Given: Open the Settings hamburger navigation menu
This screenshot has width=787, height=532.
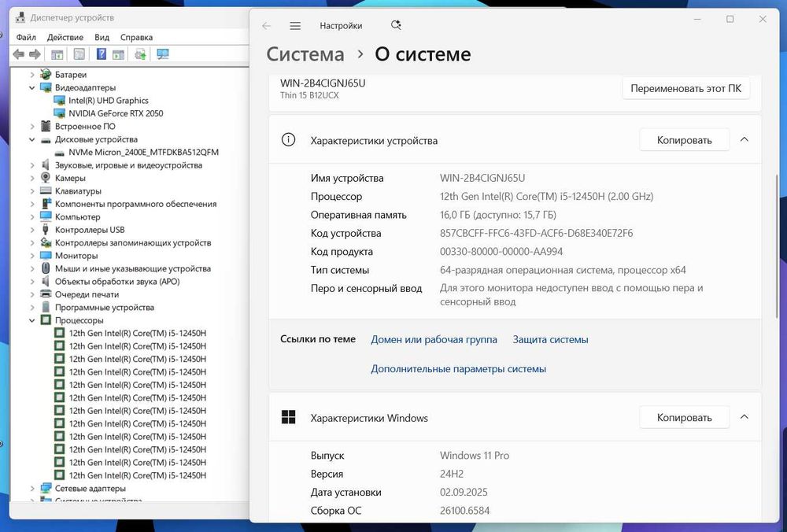Looking at the screenshot, I should pos(295,26).
